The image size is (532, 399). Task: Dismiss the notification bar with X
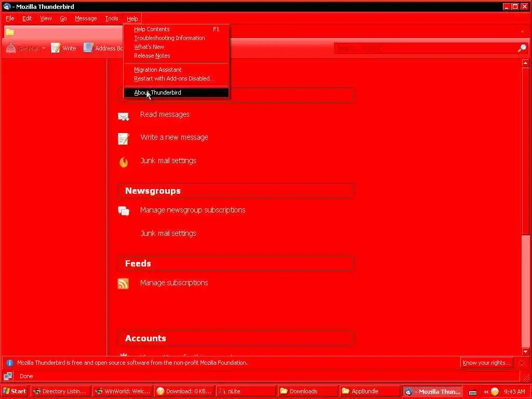click(522, 363)
